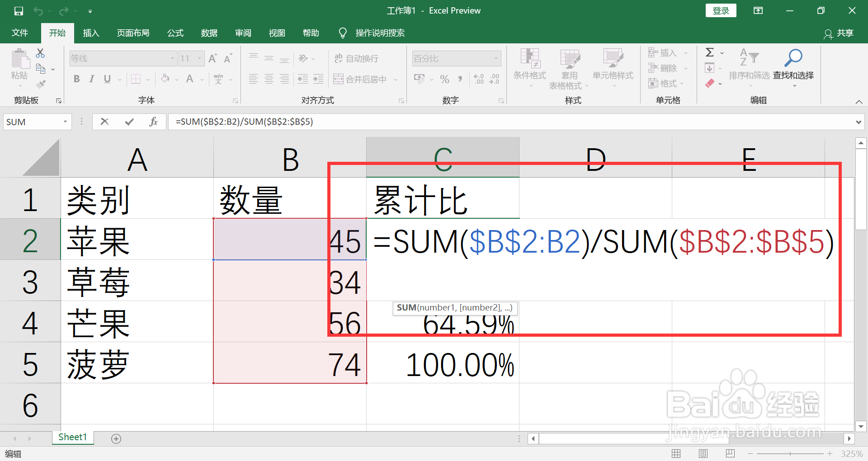Click the 登录 (Sign in) button
868x461 pixels.
(721, 10)
